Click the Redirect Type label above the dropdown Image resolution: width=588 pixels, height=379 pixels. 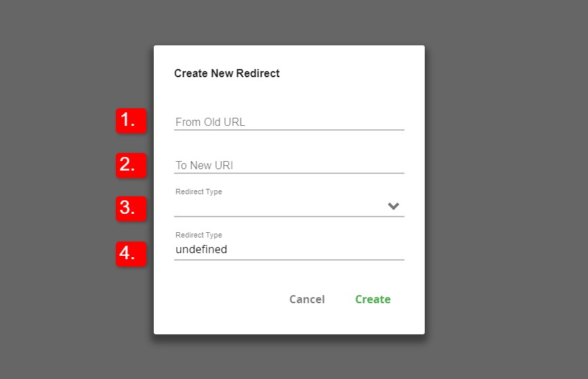click(198, 192)
